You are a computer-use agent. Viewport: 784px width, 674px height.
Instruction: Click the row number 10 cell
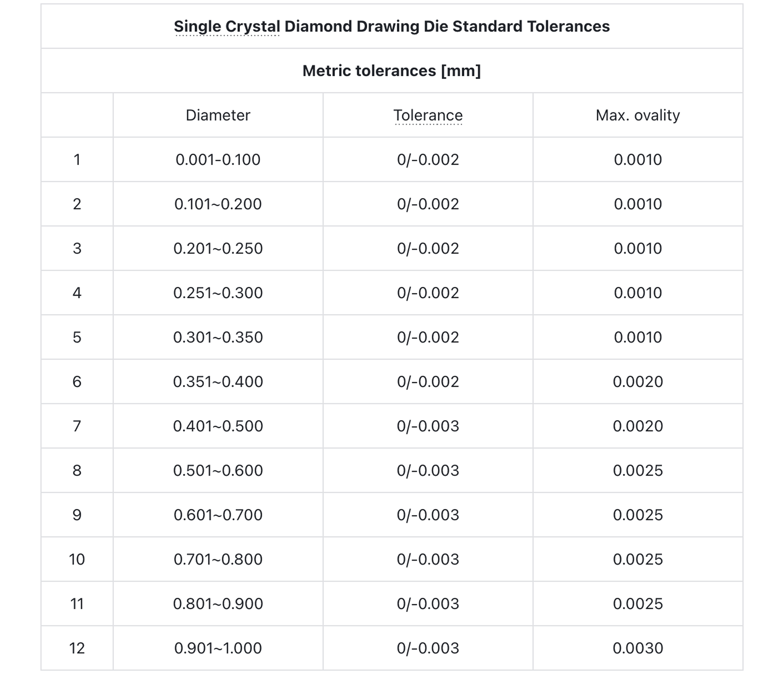tap(77, 559)
